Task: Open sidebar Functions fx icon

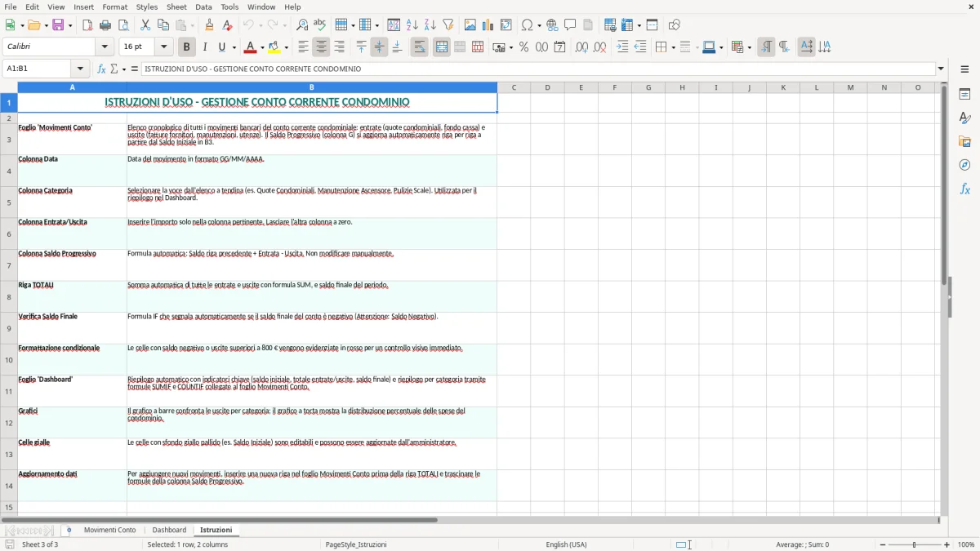Action: 965,189
